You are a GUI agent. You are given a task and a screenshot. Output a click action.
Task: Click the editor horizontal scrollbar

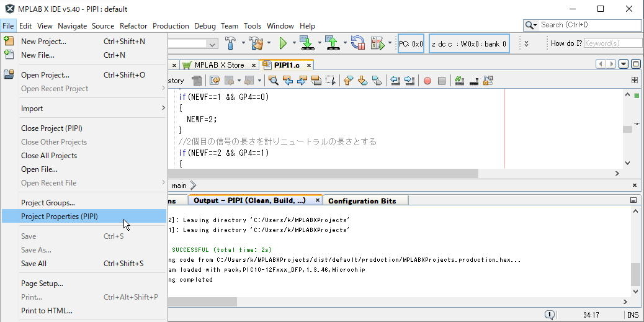point(323,173)
